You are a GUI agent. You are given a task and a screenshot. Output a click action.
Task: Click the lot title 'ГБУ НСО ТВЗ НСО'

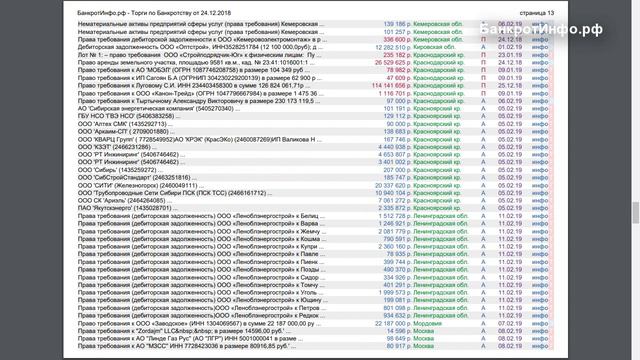[129, 116]
